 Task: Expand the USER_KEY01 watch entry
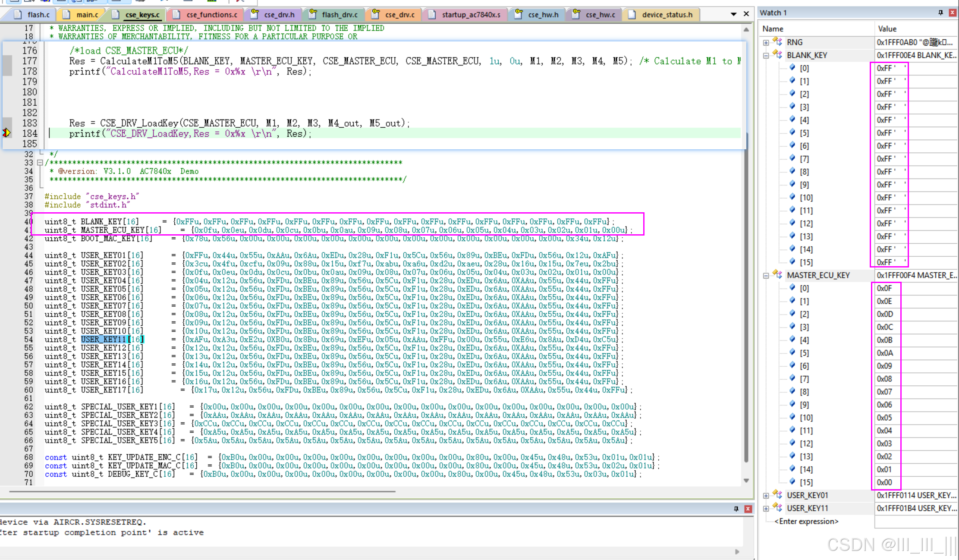[766, 495]
